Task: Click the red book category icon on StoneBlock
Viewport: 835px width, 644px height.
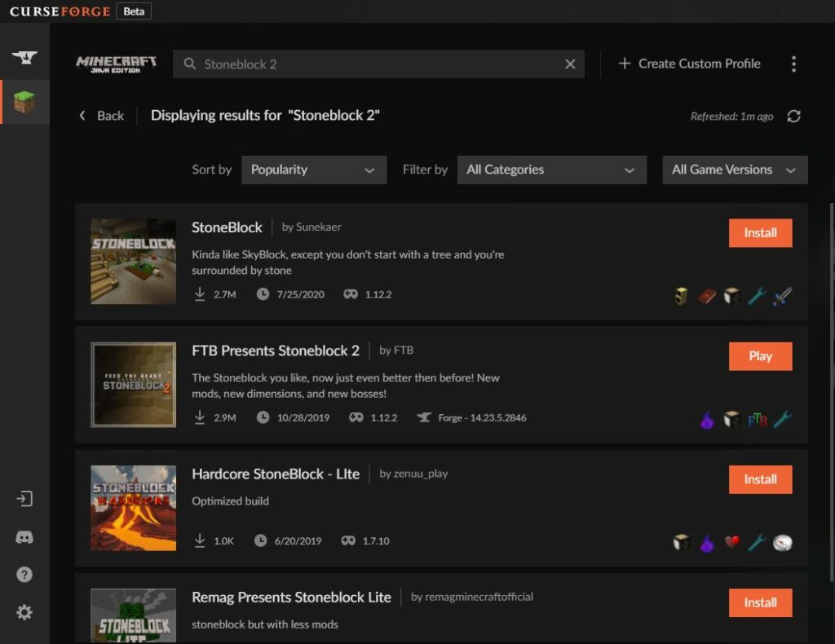Action: (x=707, y=296)
